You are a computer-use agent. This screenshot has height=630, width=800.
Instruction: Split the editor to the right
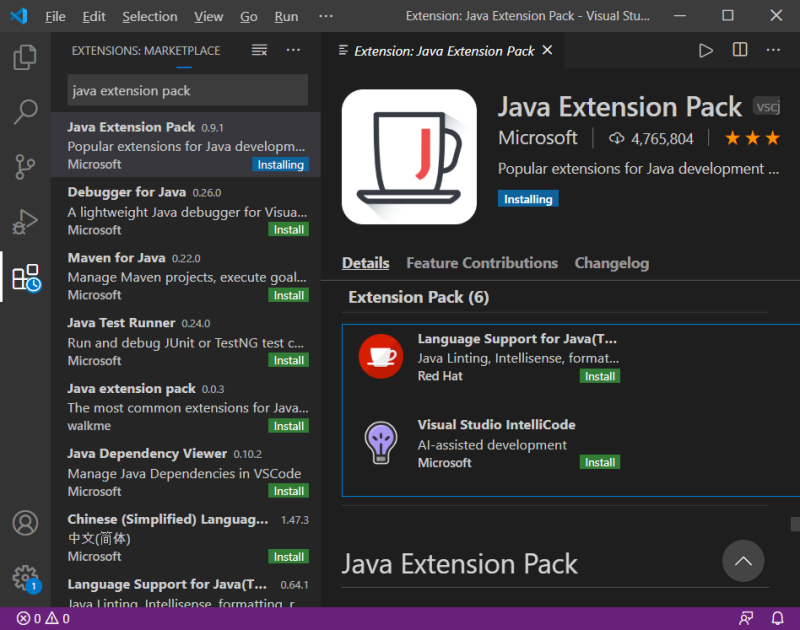pos(740,50)
